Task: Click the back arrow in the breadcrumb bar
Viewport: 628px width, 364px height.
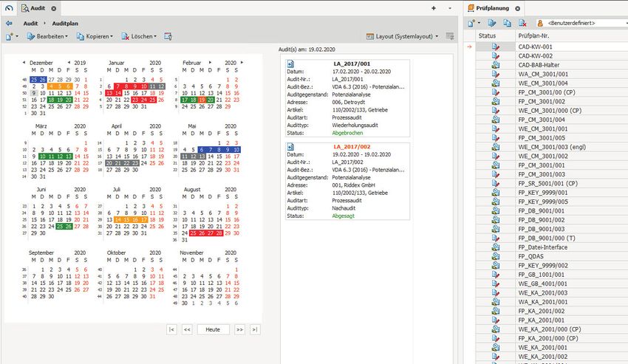Action: point(8,24)
